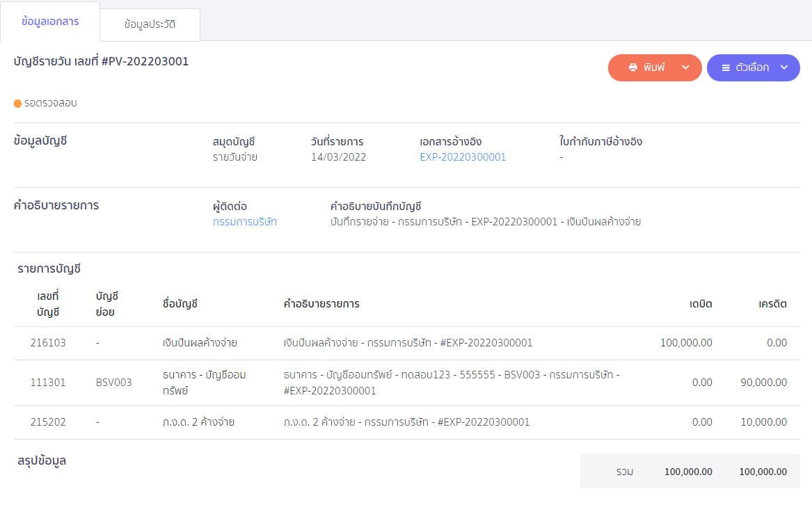The height and width of the screenshot is (505, 812).
Task: Click description of row 216103
Action: [408, 343]
